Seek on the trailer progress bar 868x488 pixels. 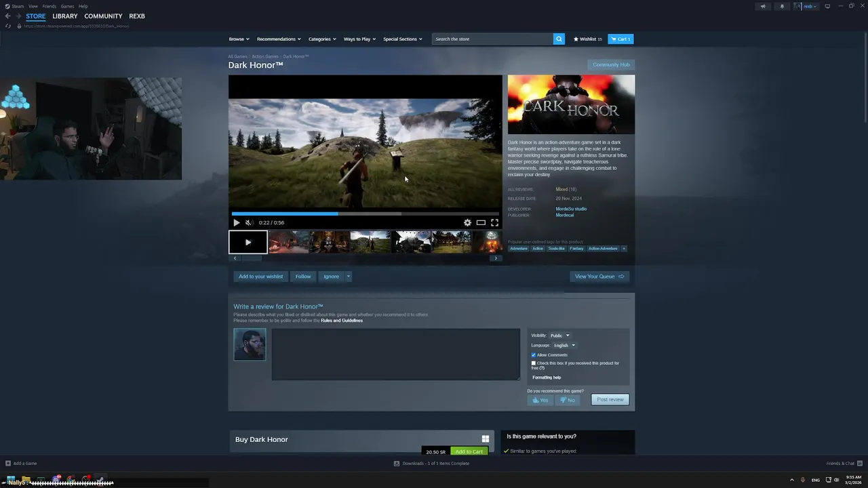click(365, 213)
